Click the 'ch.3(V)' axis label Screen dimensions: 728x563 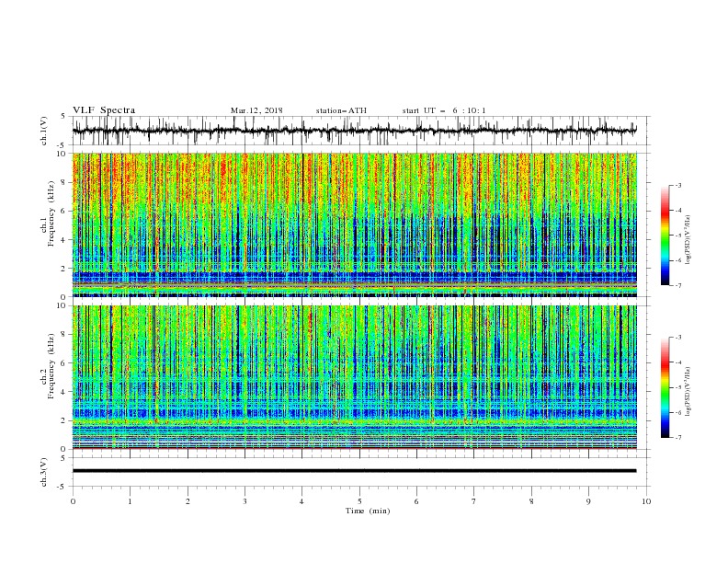[x=44, y=472]
